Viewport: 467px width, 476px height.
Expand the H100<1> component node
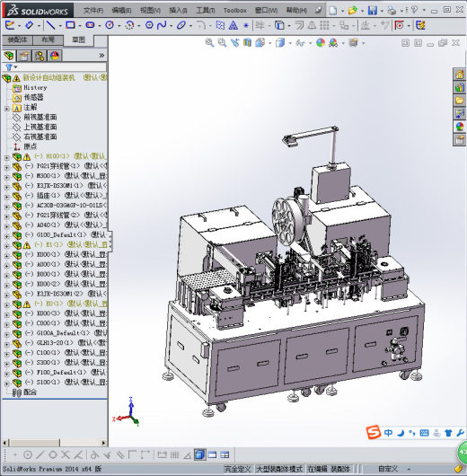6,157
